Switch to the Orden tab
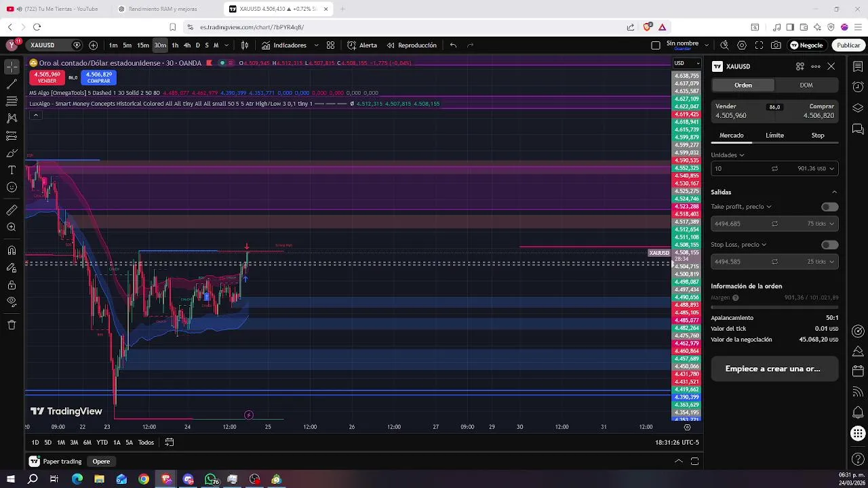The width and height of the screenshot is (868, 488). [x=743, y=85]
